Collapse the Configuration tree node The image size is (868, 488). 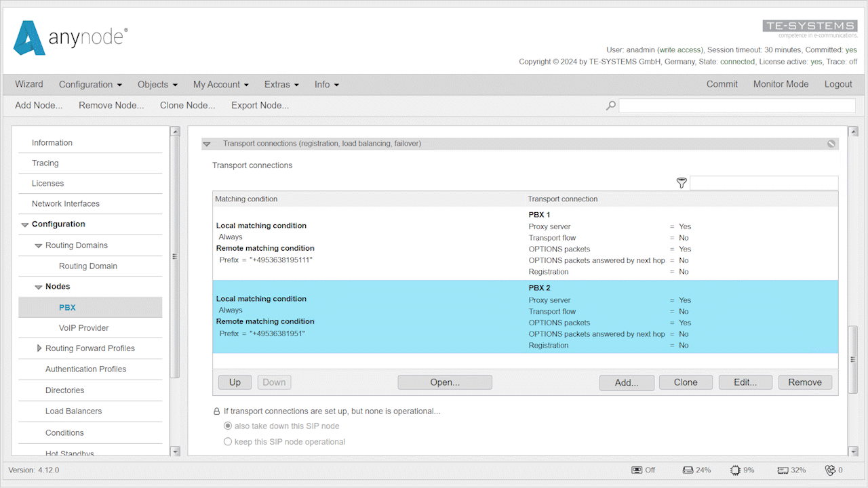[25, 224]
